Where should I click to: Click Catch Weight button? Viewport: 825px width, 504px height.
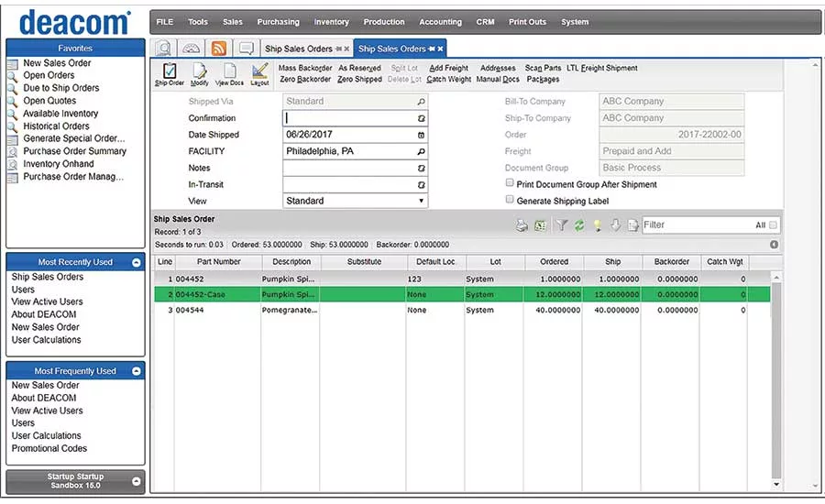pos(449,80)
